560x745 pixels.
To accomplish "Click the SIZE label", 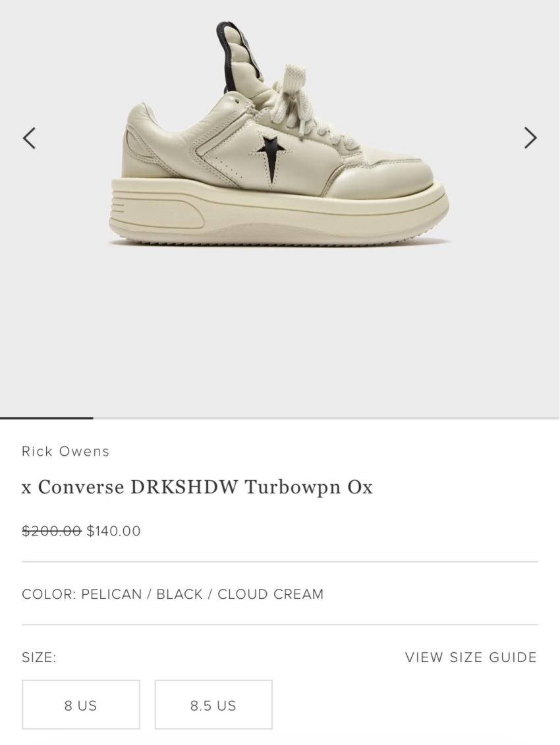I will (39, 657).
